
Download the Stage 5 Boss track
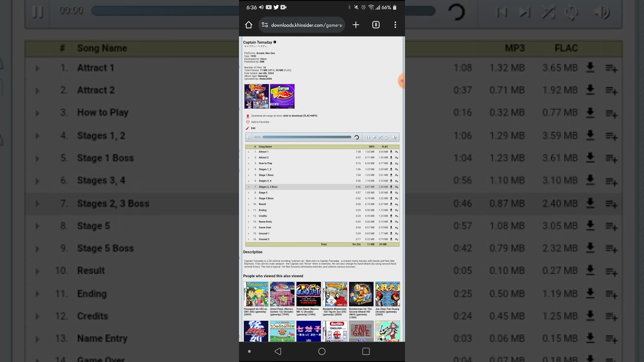(x=391, y=198)
